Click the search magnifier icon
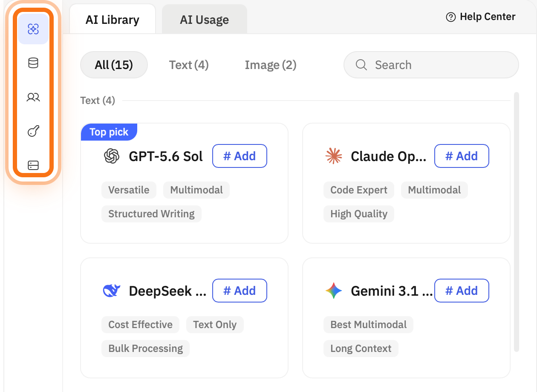537x392 pixels. point(361,65)
